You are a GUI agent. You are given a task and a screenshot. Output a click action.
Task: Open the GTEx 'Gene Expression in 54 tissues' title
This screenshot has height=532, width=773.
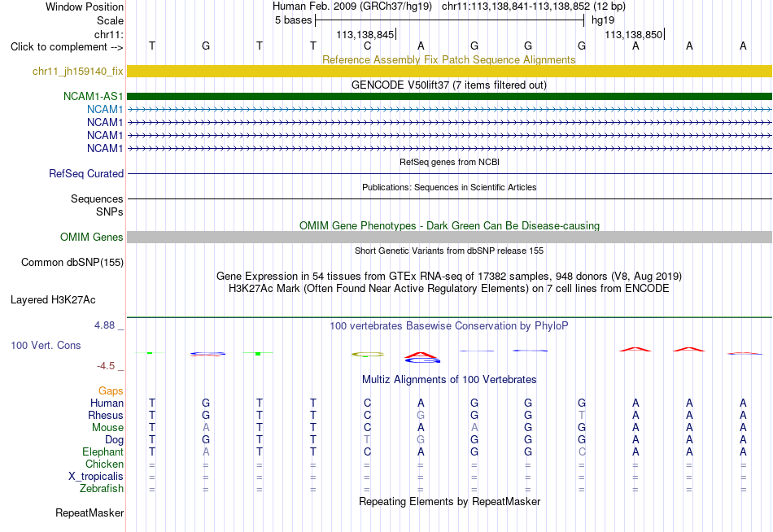pos(449,276)
